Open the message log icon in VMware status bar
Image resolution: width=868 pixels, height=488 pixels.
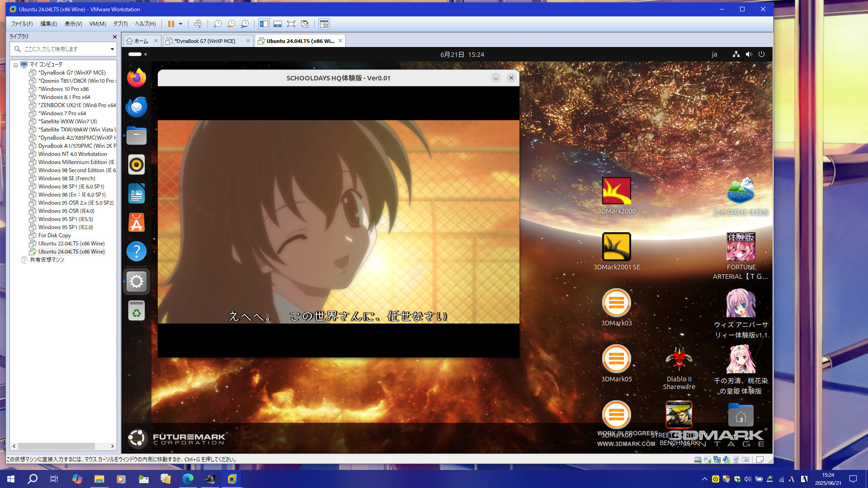[x=760, y=460]
